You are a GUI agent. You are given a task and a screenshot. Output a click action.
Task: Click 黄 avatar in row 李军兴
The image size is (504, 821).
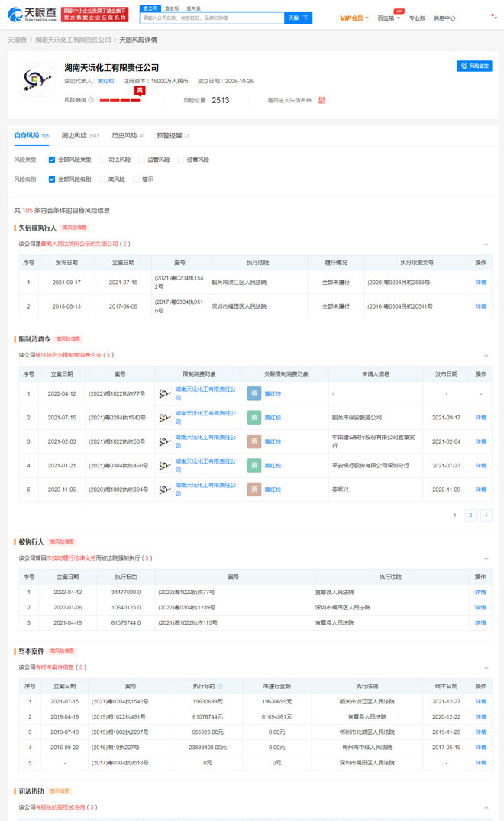(x=254, y=490)
